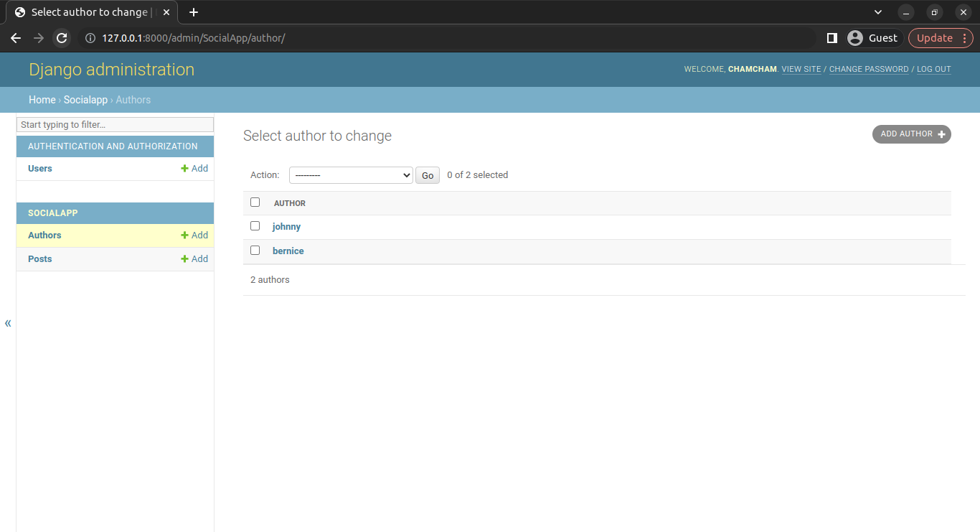Open the Guest profile avatar
The image size is (980, 532).
coord(854,38)
